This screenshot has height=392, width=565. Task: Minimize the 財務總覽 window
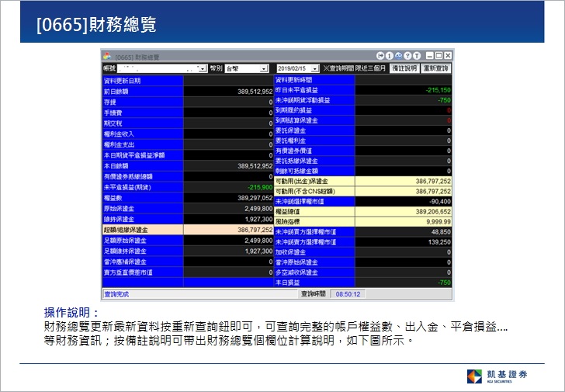point(429,56)
